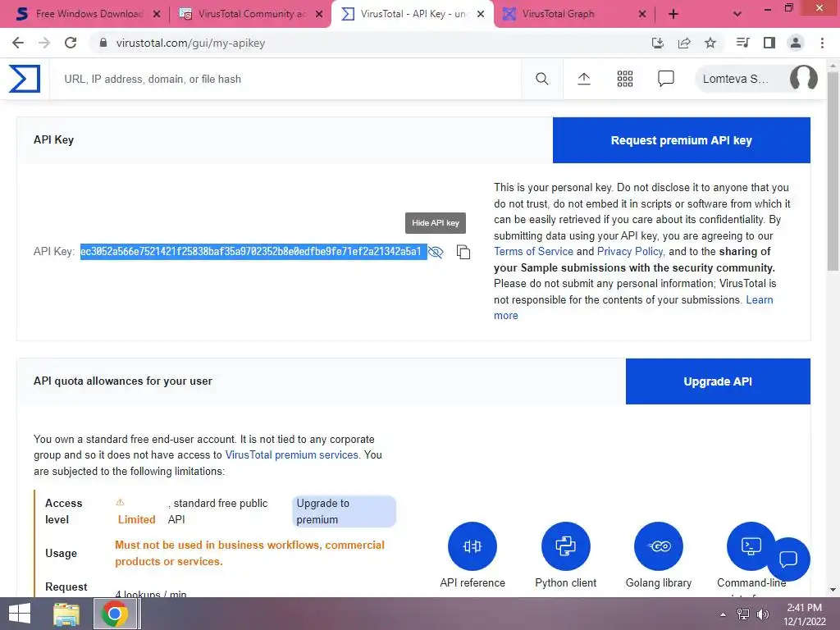Open the tab search dropdown chevron
This screenshot has width=840, height=630.
(737, 15)
